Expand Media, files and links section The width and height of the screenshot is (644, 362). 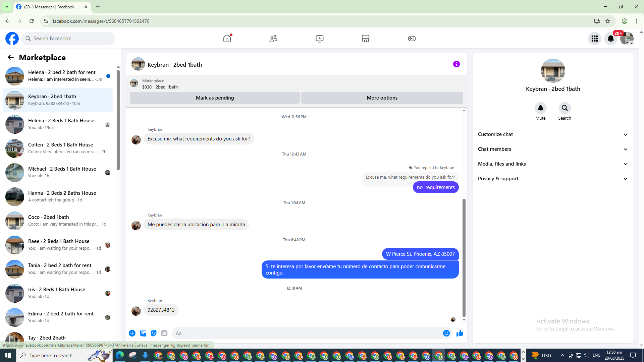point(553,164)
